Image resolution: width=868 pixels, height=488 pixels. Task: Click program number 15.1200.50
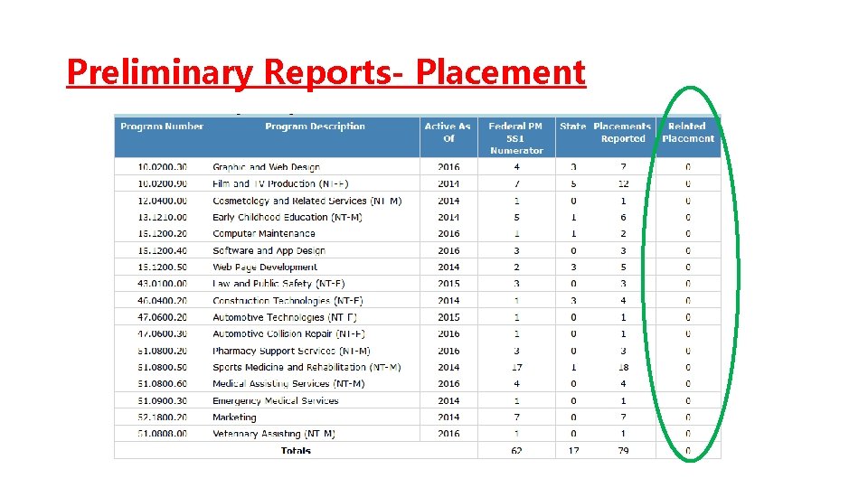coord(162,267)
